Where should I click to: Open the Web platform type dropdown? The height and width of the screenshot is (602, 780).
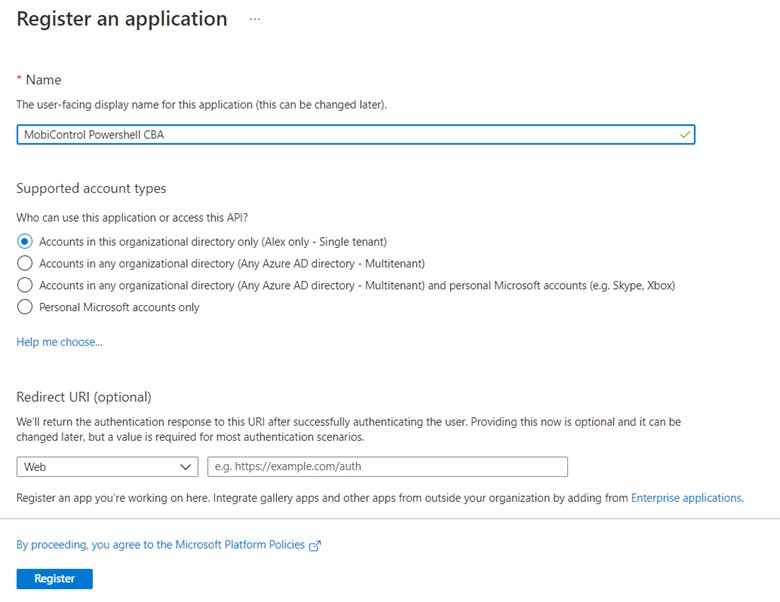[x=107, y=467]
